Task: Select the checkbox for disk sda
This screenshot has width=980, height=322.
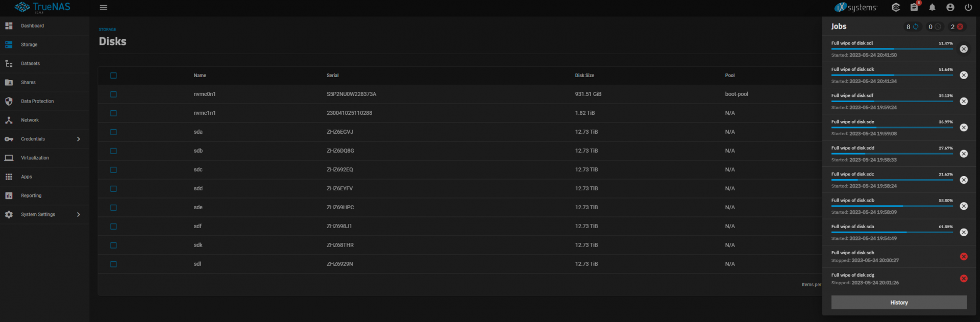Action: pyautogui.click(x=113, y=132)
